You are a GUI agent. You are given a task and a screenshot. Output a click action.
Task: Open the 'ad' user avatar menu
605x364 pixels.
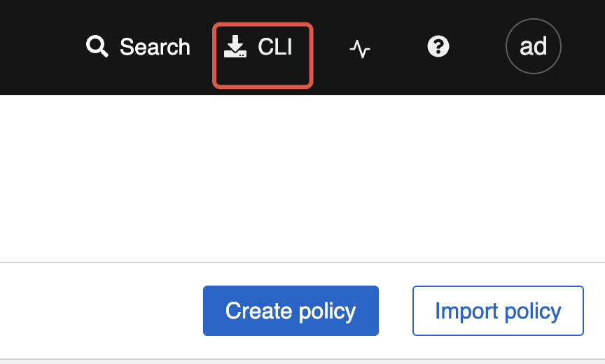[x=533, y=46]
